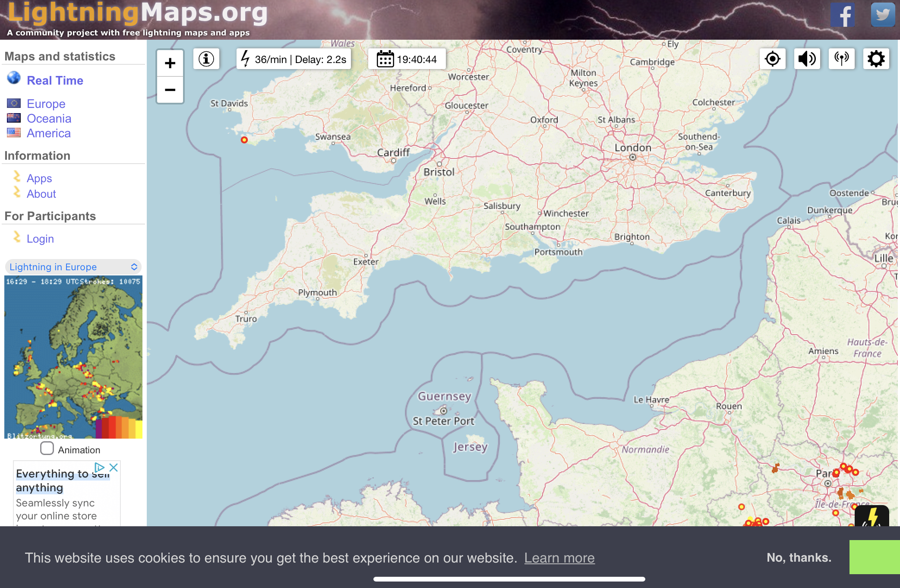The image size is (900, 588).
Task: Toggle the thunder sound speaker icon
Action: click(807, 59)
